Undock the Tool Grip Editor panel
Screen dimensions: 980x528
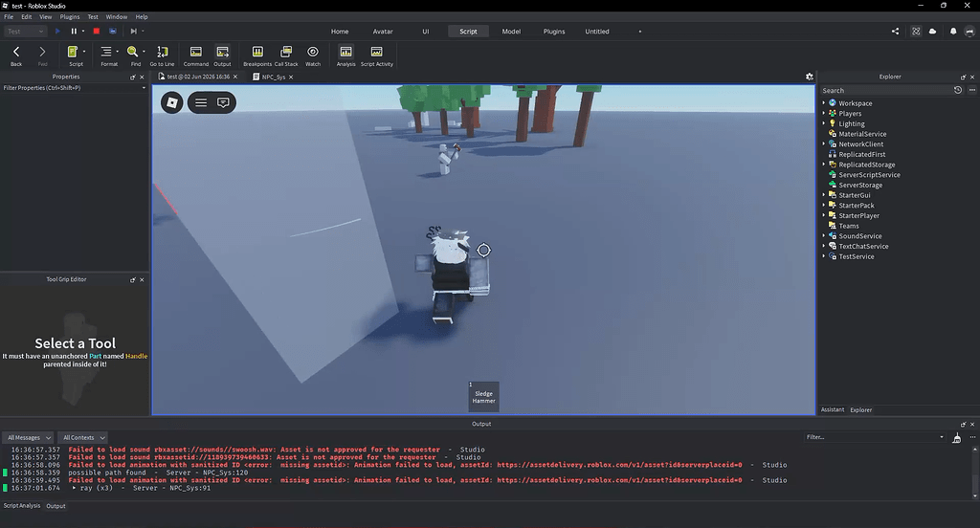click(132, 279)
